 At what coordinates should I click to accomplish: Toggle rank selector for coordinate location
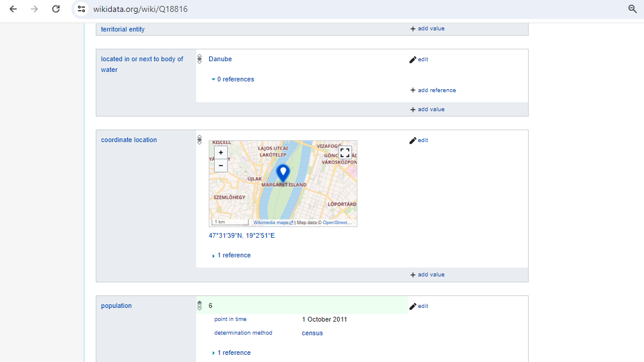click(x=200, y=140)
